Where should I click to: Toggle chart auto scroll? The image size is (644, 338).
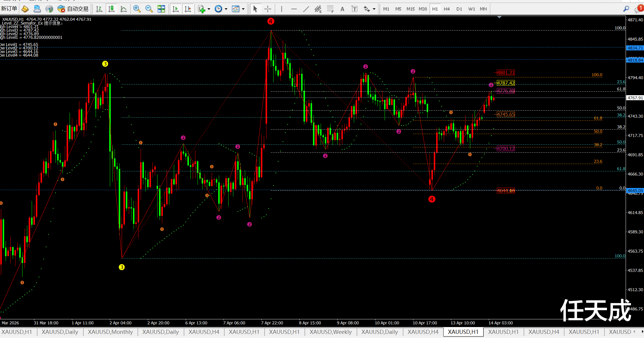coord(175,9)
